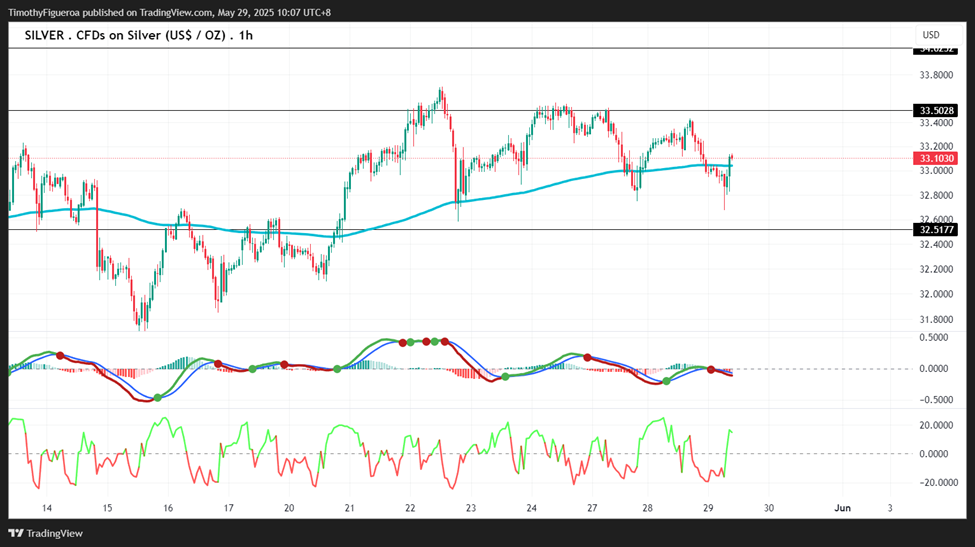Click the -20.0000 oscillator scale label
The image size is (975, 547).
933,482
